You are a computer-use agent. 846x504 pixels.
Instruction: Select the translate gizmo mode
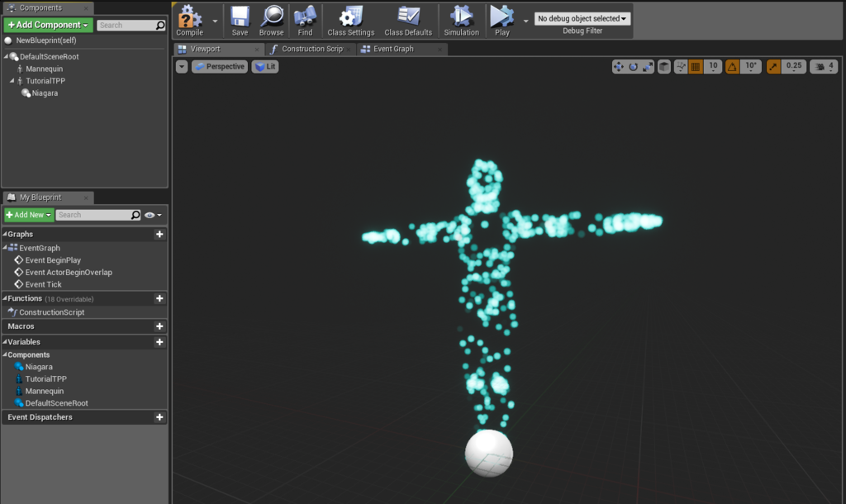click(618, 66)
